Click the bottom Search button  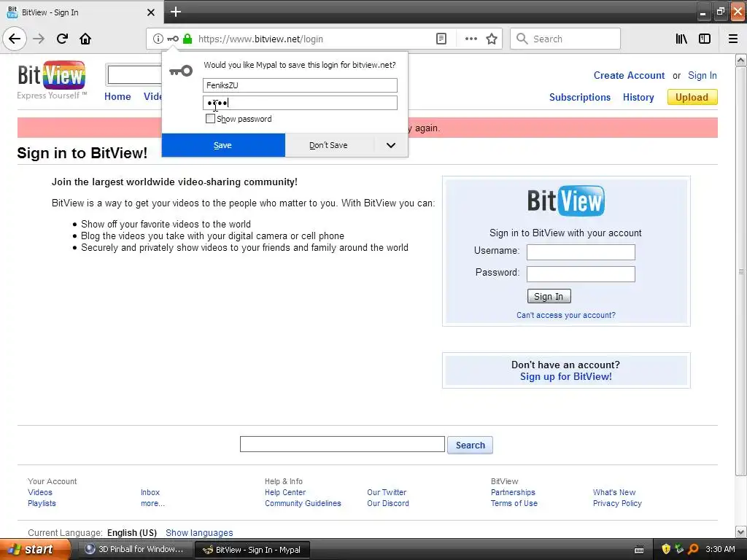click(x=470, y=446)
